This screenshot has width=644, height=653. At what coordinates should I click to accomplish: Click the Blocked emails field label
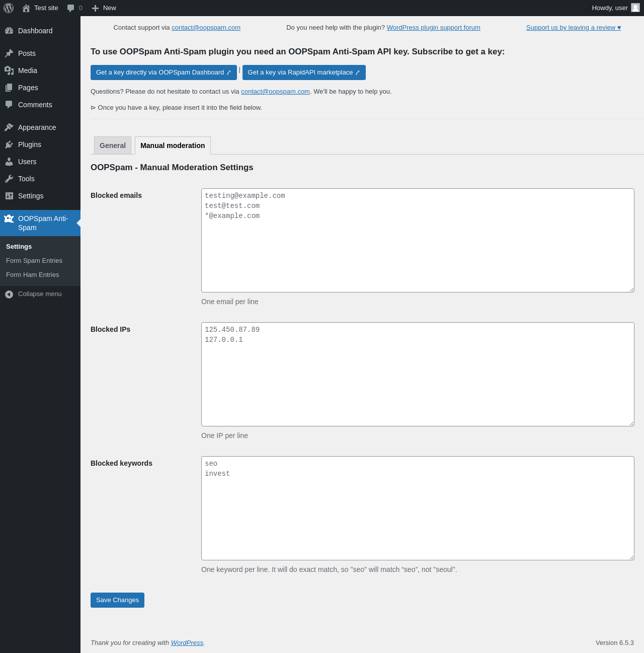point(116,195)
